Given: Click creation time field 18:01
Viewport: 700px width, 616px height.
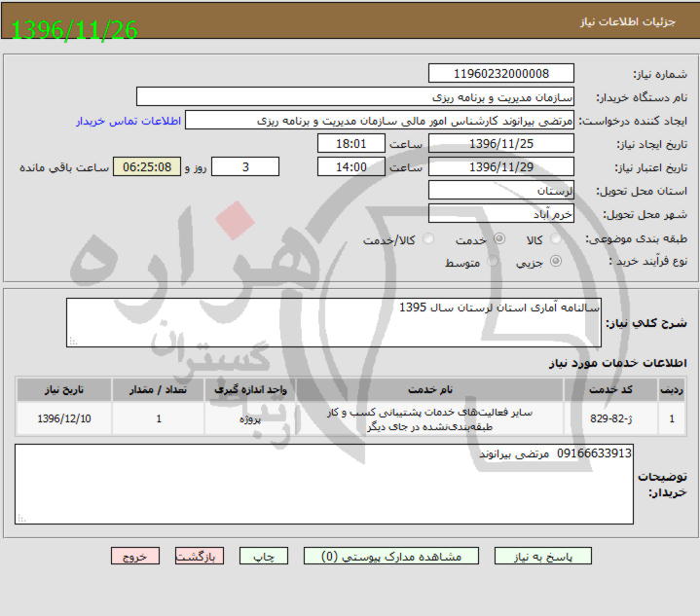Looking at the screenshot, I should click(x=350, y=144).
